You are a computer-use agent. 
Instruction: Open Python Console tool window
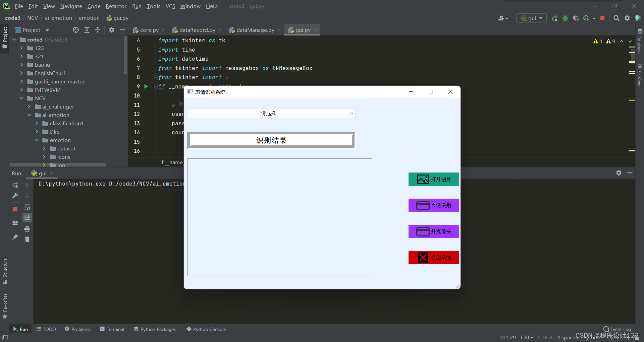tap(206, 329)
